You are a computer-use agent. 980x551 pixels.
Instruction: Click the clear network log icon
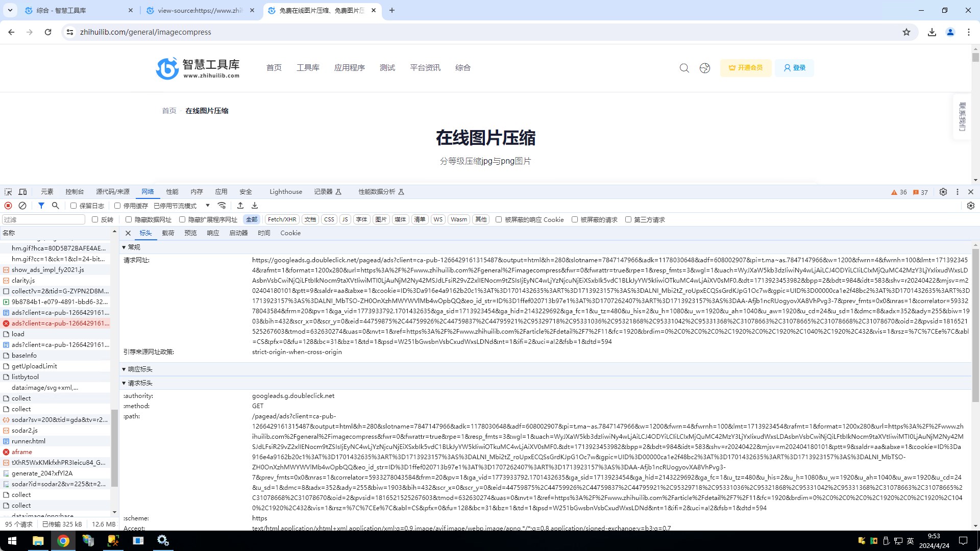coord(22,206)
